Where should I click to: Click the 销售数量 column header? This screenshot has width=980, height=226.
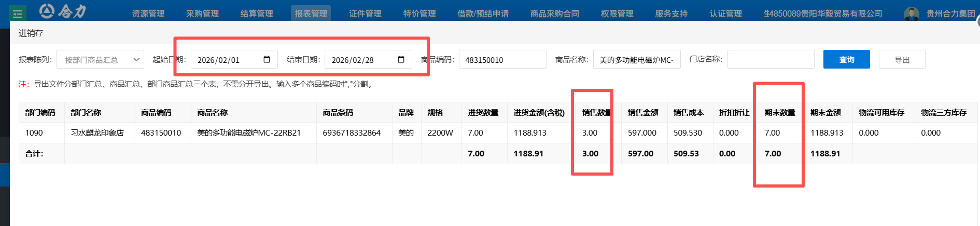596,113
